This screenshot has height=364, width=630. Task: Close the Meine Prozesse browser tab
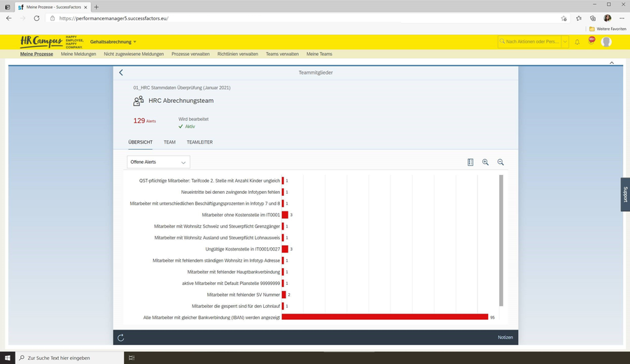(85, 7)
